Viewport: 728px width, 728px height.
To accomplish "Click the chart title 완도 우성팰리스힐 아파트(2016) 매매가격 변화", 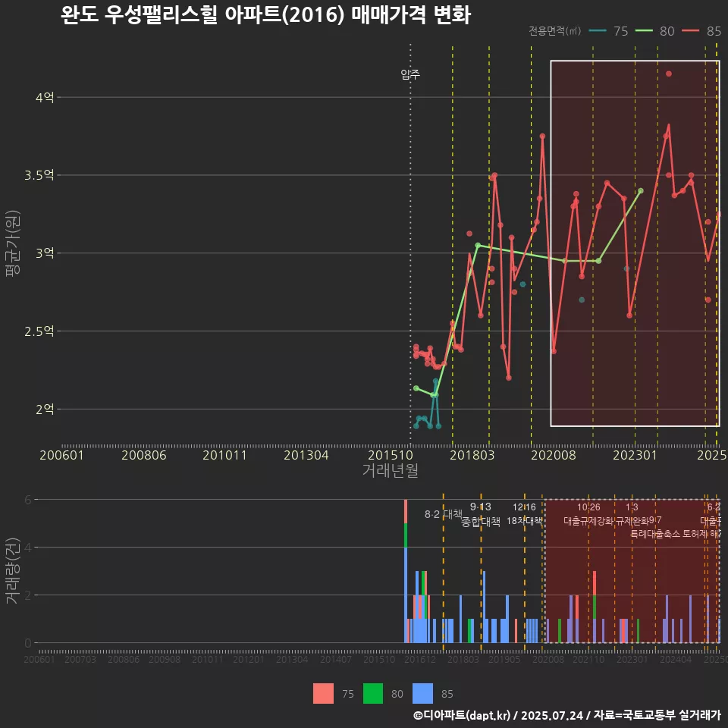I will point(265,14).
